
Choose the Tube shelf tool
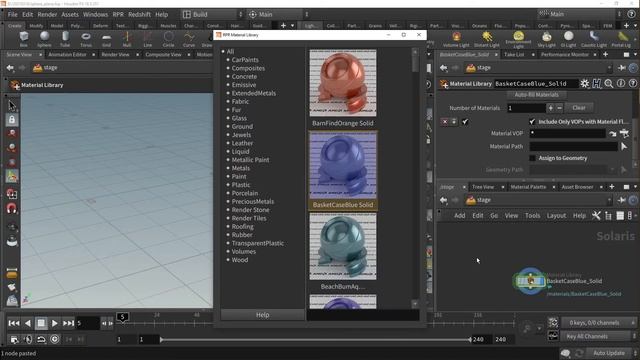(65, 39)
